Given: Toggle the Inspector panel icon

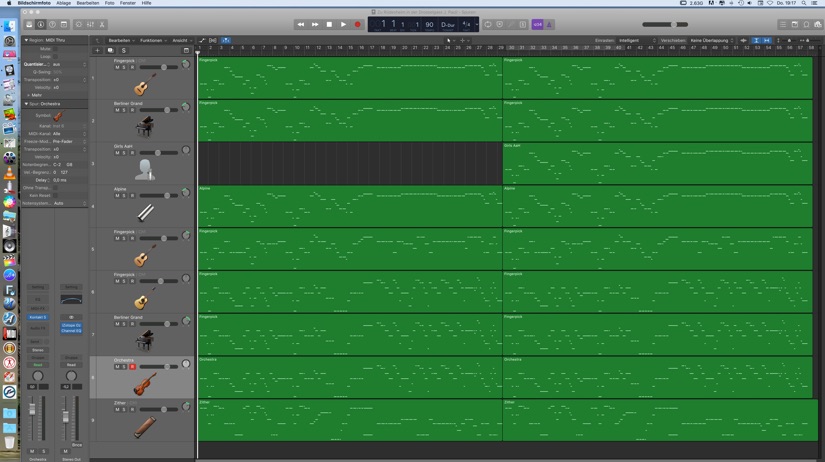Looking at the screenshot, I should (41, 25).
